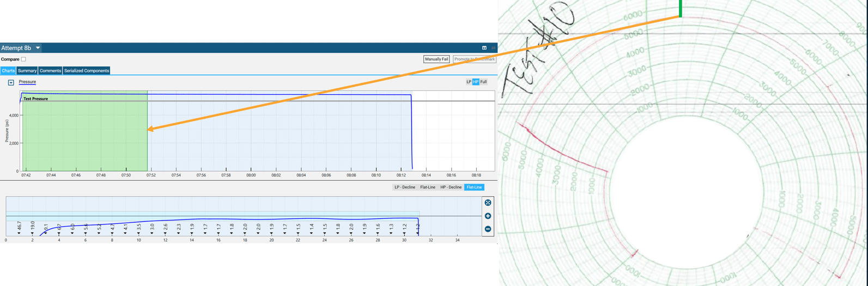Click the 07:42 time axis label
The image size is (868, 286).
click(x=26, y=175)
